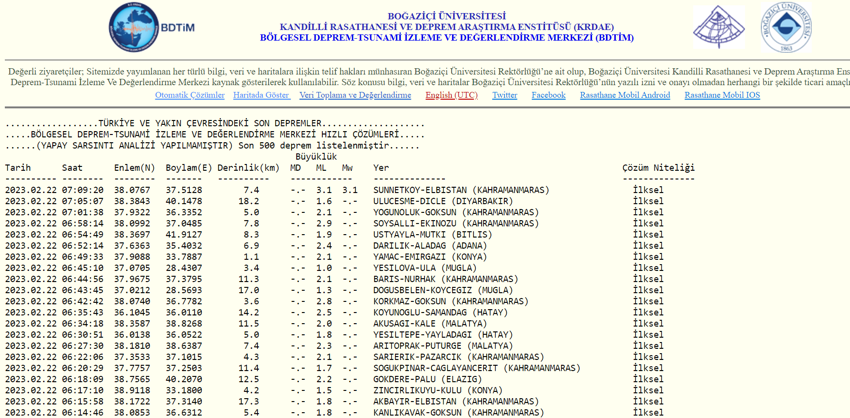Open Veri Toplama ve Değerlendirme link

point(355,95)
